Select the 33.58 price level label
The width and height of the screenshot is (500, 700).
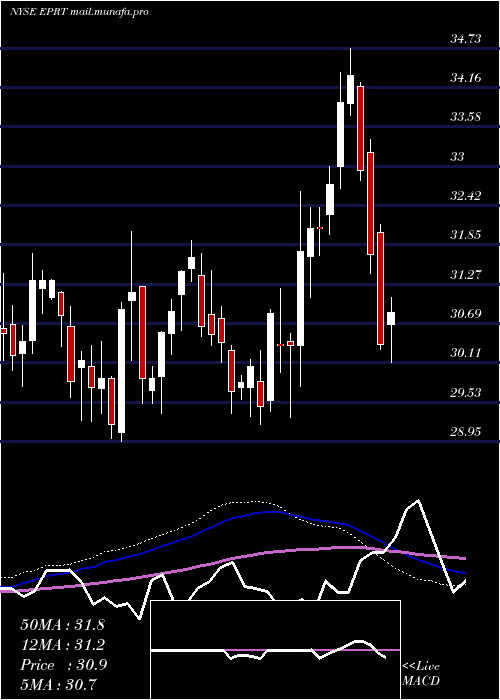pos(466,117)
